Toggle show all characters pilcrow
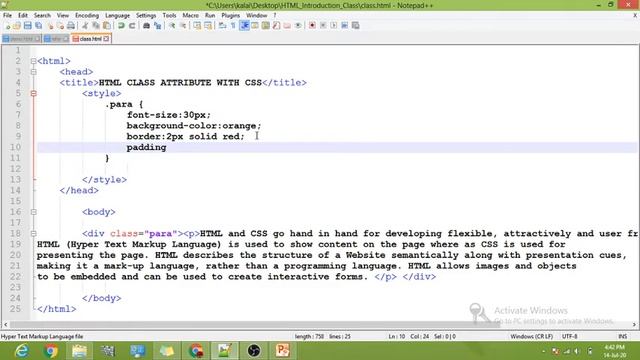Image resolution: width=640 pixels, height=360 pixels. [233, 25]
